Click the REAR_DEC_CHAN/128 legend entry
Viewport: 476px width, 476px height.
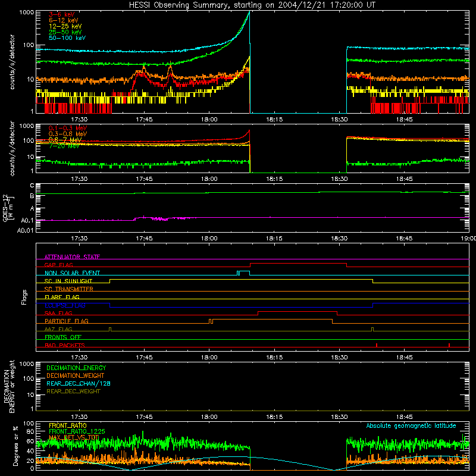coord(79,383)
